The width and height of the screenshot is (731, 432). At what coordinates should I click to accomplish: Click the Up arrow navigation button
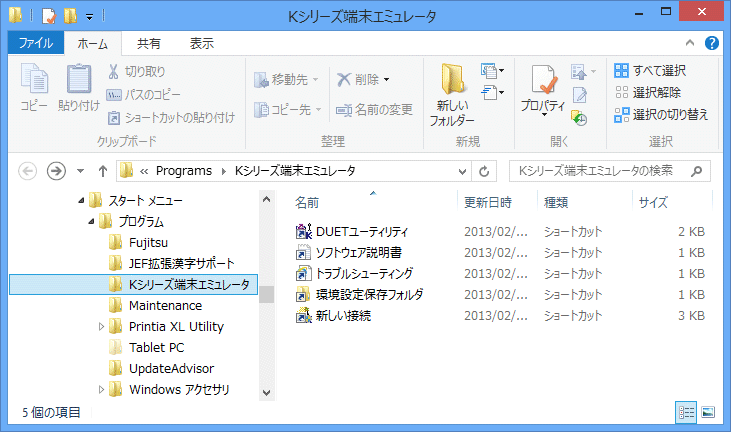tap(102, 171)
